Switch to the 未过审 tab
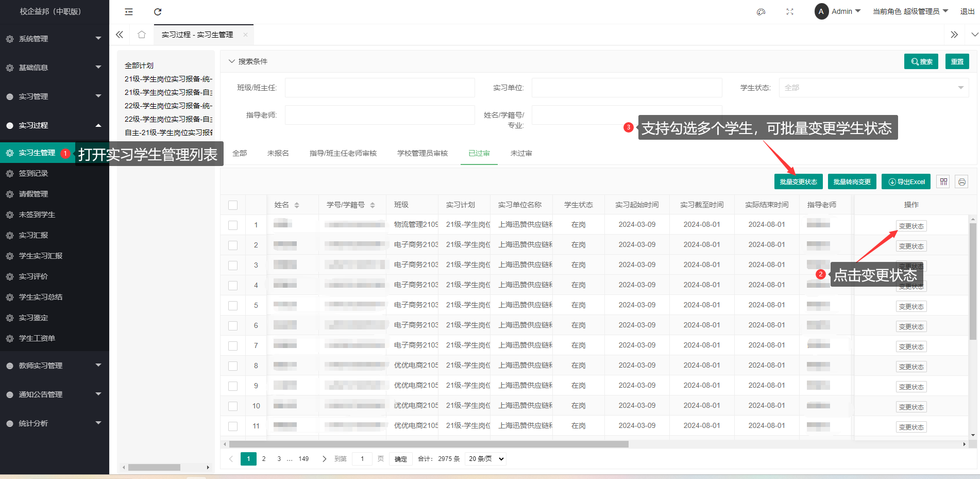 point(521,153)
